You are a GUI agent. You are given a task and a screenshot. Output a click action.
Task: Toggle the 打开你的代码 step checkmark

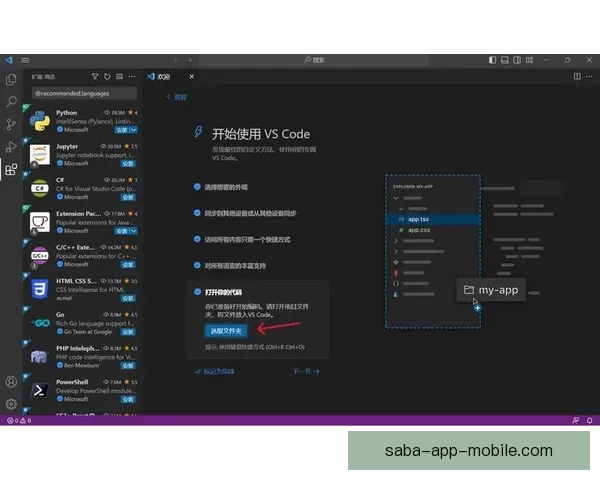(197, 292)
